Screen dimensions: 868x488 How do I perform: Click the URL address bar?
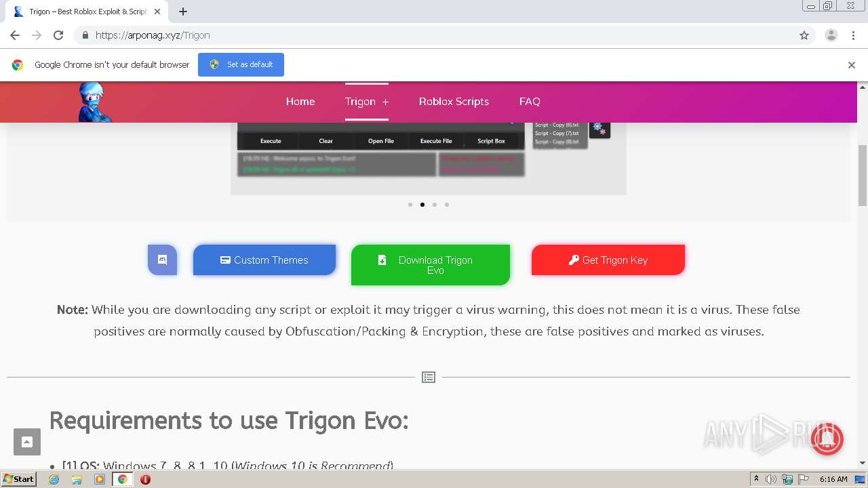(434, 35)
